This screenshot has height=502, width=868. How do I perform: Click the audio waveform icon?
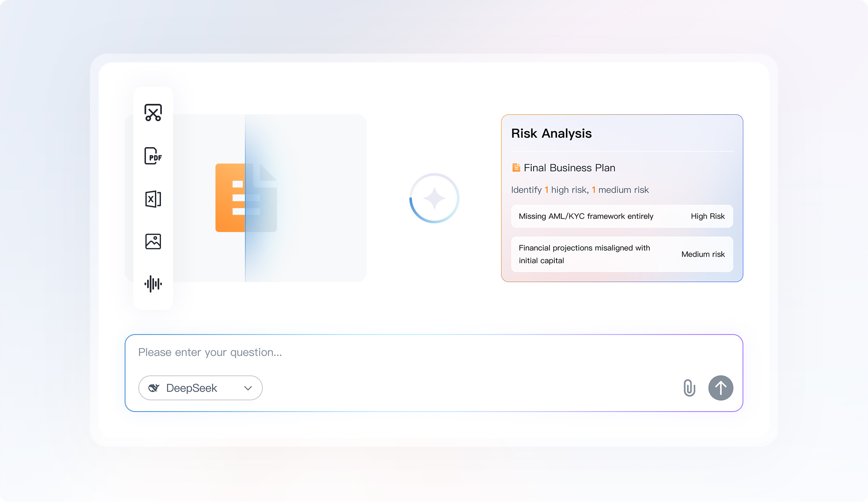coord(153,284)
